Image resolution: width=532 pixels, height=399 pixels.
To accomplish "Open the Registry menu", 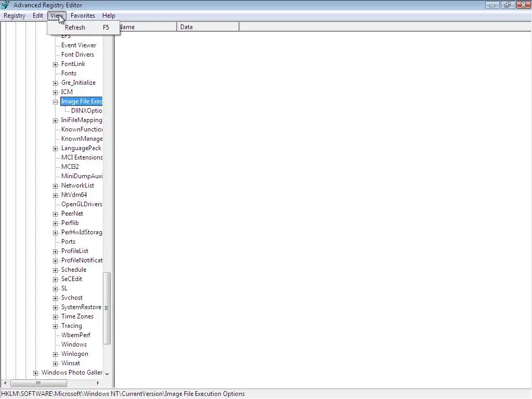I will pyautogui.click(x=15, y=16).
